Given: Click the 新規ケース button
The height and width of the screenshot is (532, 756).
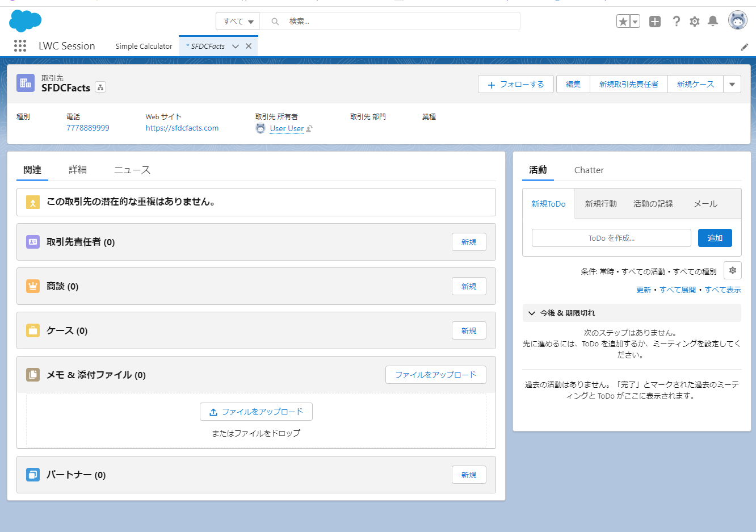Looking at the screenshot, I should [695, 85].
